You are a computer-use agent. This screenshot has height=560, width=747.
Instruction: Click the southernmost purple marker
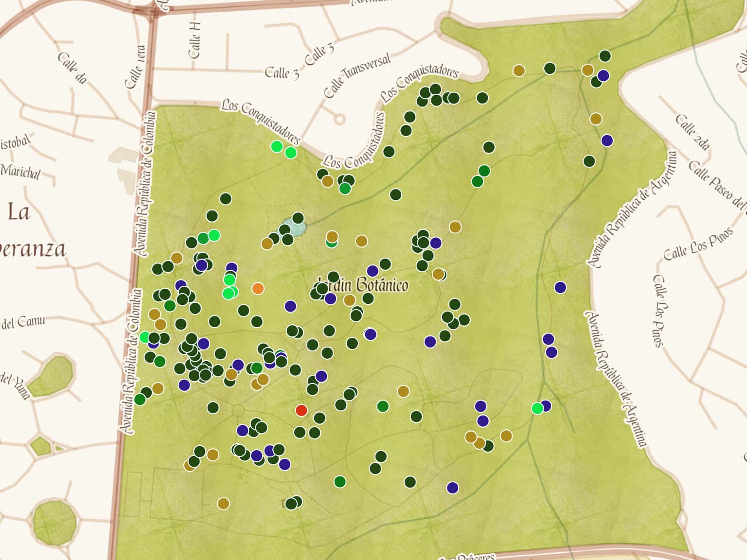453,488
